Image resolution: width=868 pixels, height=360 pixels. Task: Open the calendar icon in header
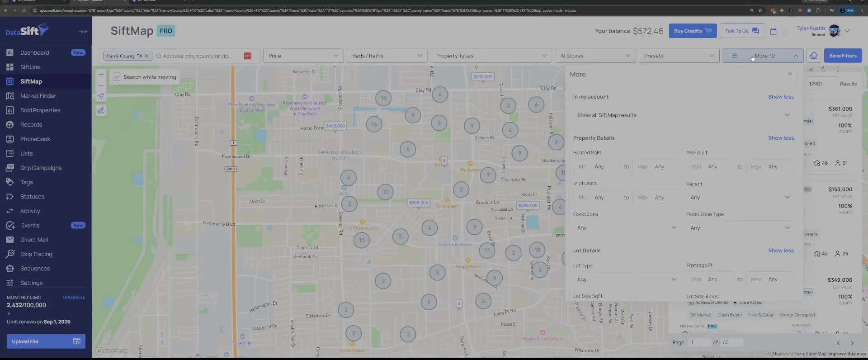tap(773, 31)
